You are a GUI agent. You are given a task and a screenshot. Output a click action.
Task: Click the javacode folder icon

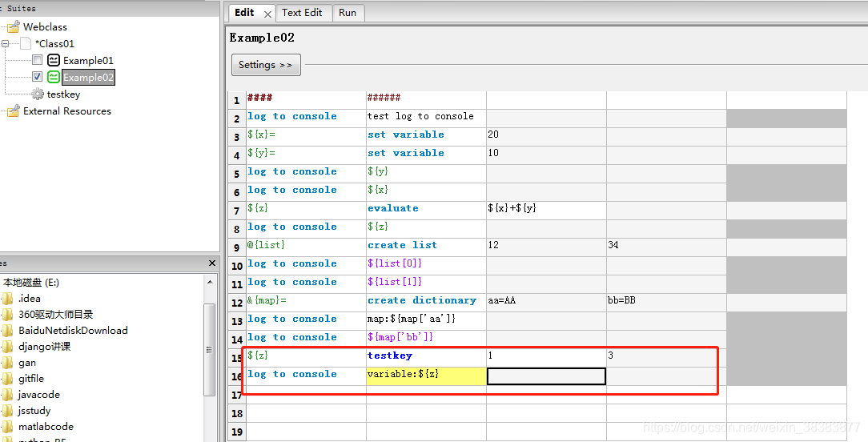7,395
